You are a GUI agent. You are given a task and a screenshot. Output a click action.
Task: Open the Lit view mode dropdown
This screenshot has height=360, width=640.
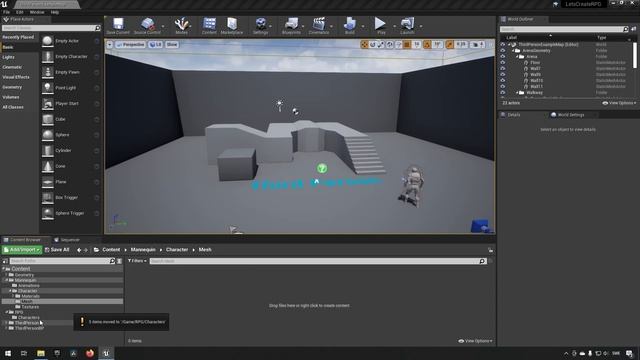pos(156,44)
